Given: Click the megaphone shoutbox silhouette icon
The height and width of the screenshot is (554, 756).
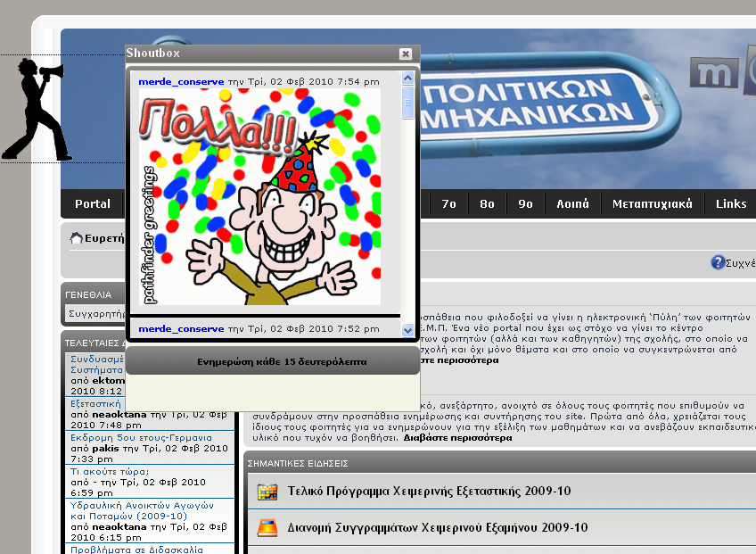Looking at the screenshot, I should (x=37, y=107).
